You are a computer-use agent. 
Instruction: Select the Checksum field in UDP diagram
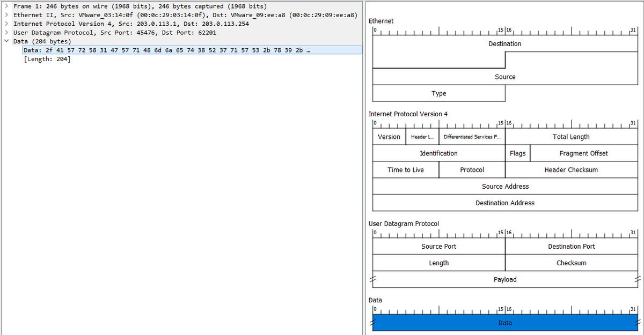pyautogui.click(x=571, y=263)
